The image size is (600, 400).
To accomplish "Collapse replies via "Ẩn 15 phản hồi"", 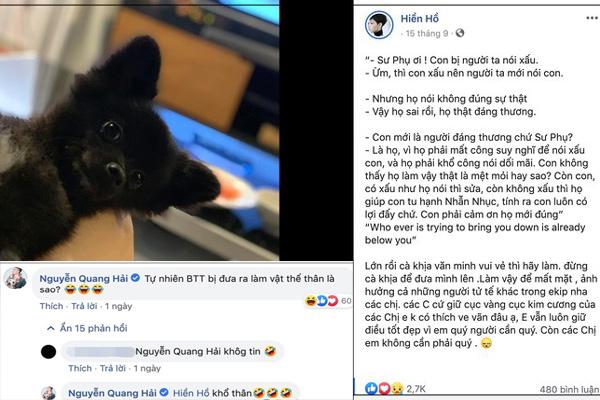I will click(x=93, y=328).
